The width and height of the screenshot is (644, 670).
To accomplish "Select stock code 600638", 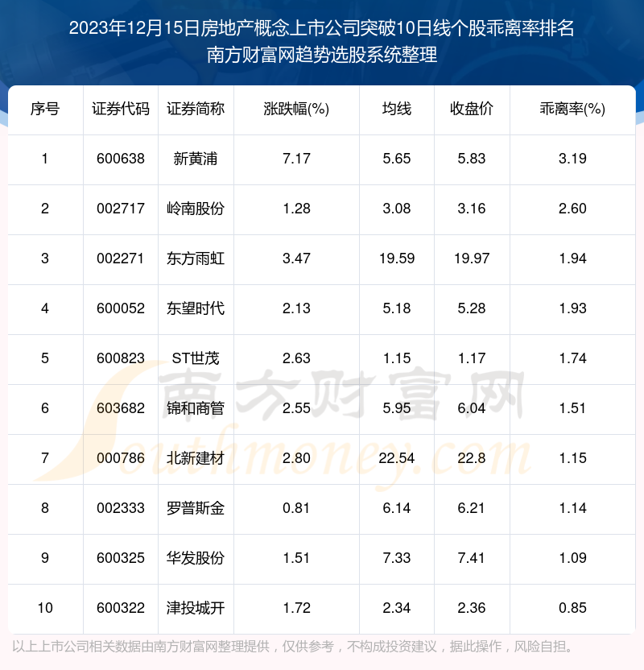I will [x=121, y=159].
